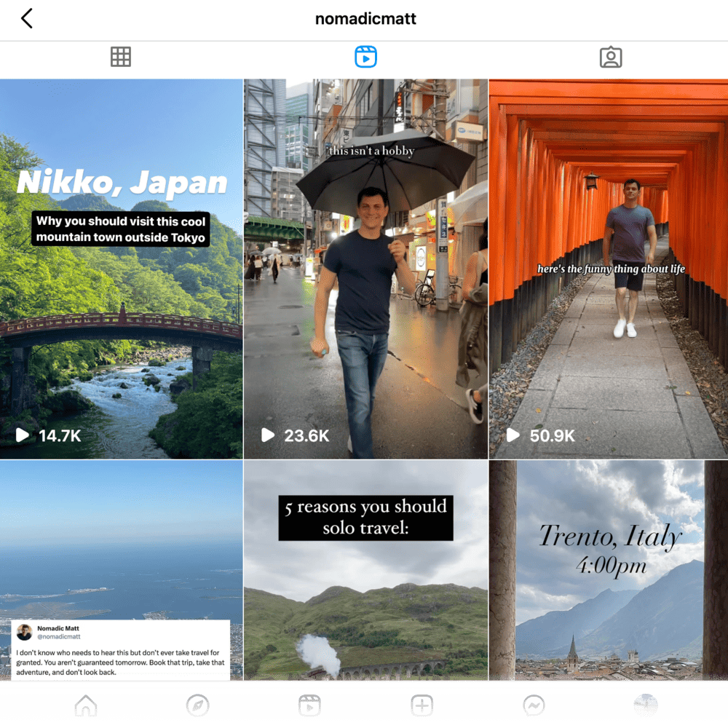
Task: Click the 50.9K views play icon
Action: point(513,435)
